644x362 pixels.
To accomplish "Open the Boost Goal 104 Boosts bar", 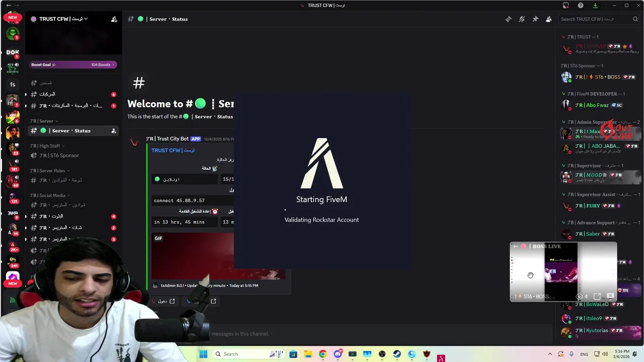I will point(73,64).
